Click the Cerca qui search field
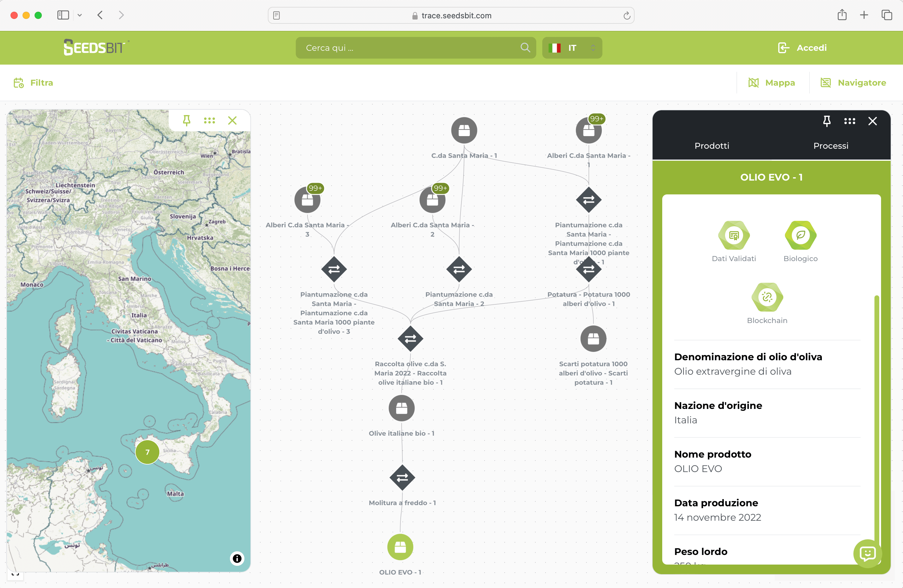The image size is (903, 588). pos(415,47)
